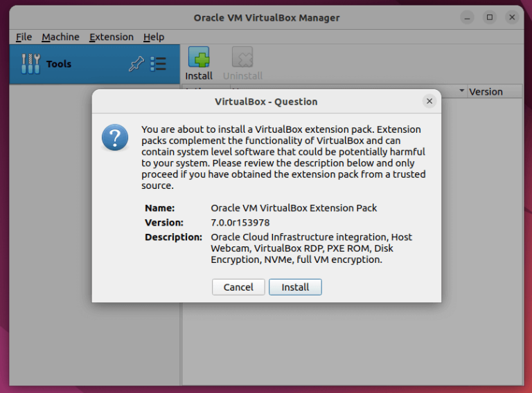The width and height of the screenshot is (532, 393).
Task: Click the Tools wrench and screwdriver icon
Action: pos(30,64)
